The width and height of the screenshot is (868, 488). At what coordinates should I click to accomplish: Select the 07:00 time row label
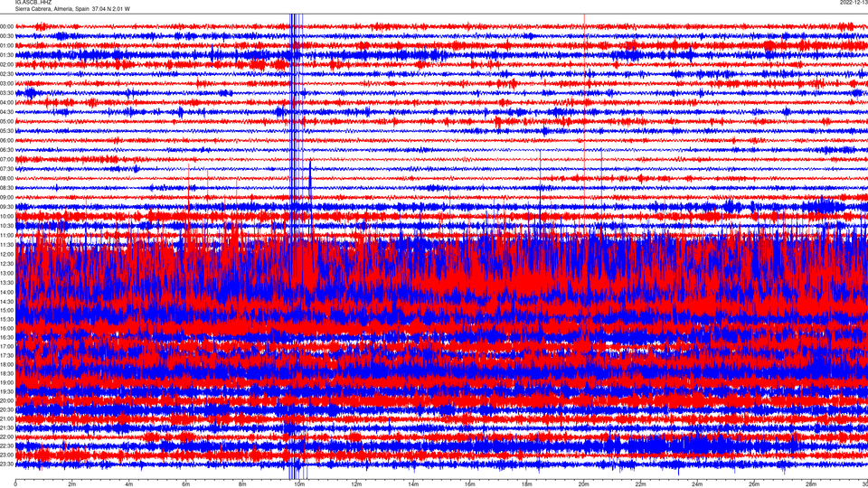point(7,159)
